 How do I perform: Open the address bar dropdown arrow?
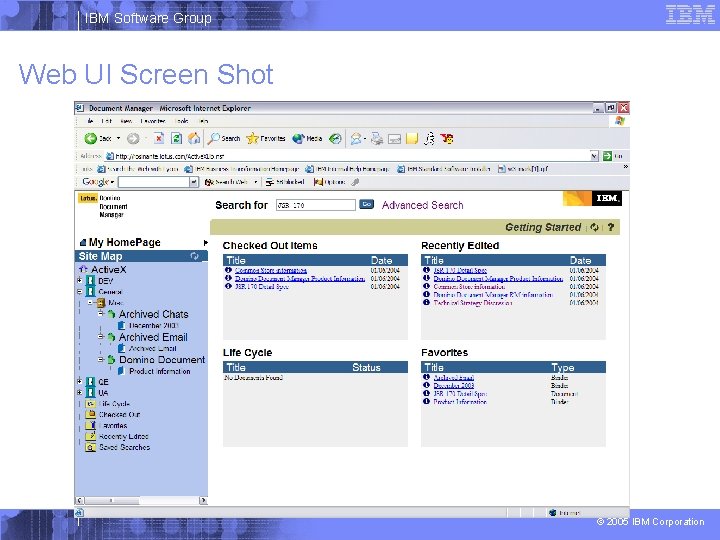[594, 156]
